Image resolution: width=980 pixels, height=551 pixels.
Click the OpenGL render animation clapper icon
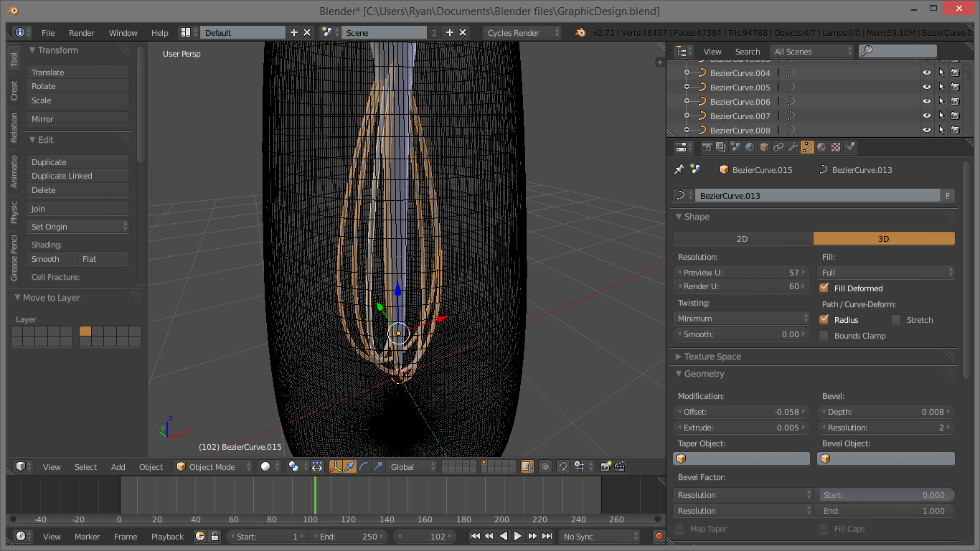(x=620, y=466)
